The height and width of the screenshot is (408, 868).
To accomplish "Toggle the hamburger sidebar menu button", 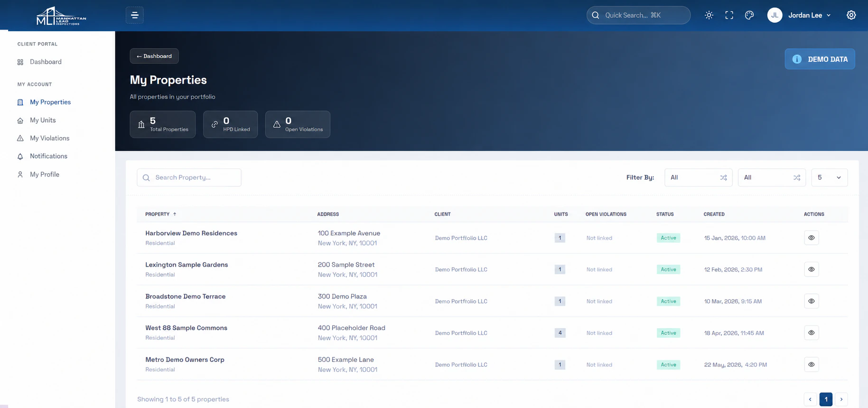I will [135, 15].
